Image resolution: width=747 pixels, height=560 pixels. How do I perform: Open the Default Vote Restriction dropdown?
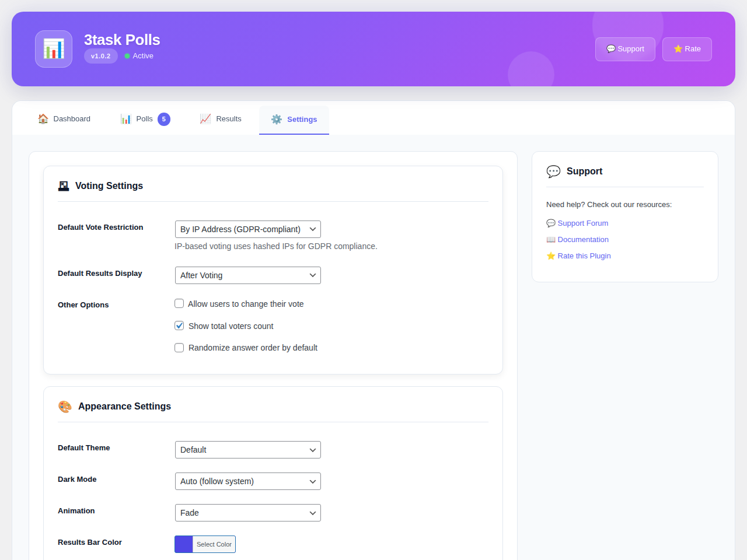pos(248,229)
